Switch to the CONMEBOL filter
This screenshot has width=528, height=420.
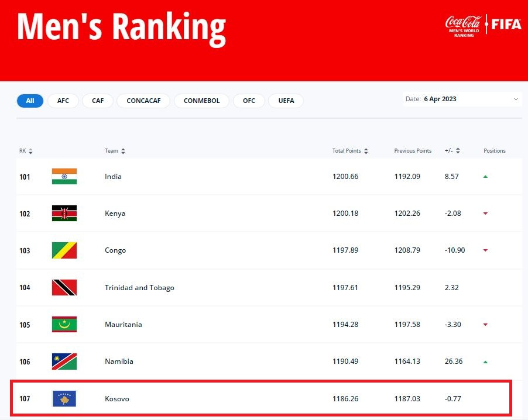[x=201, y=101]
